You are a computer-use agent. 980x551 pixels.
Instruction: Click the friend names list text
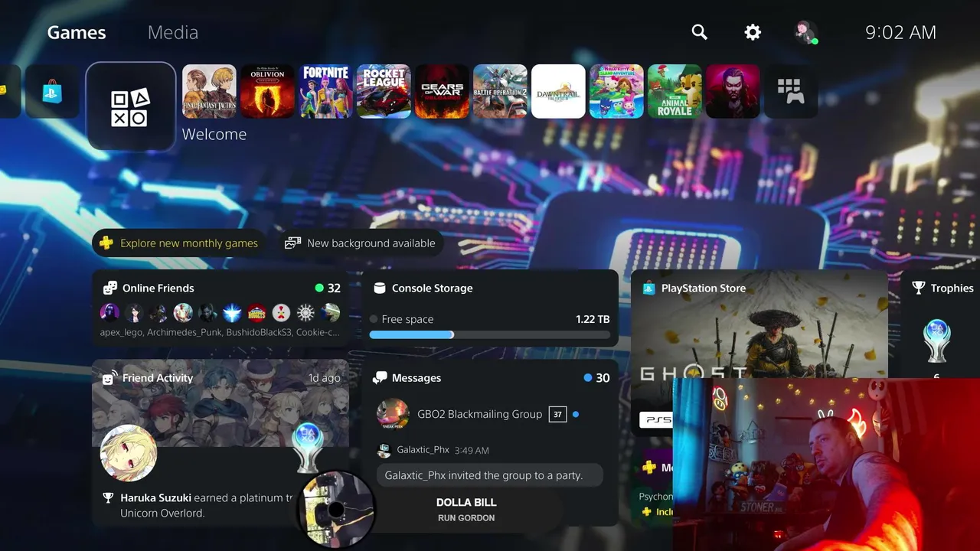(220, 332)
